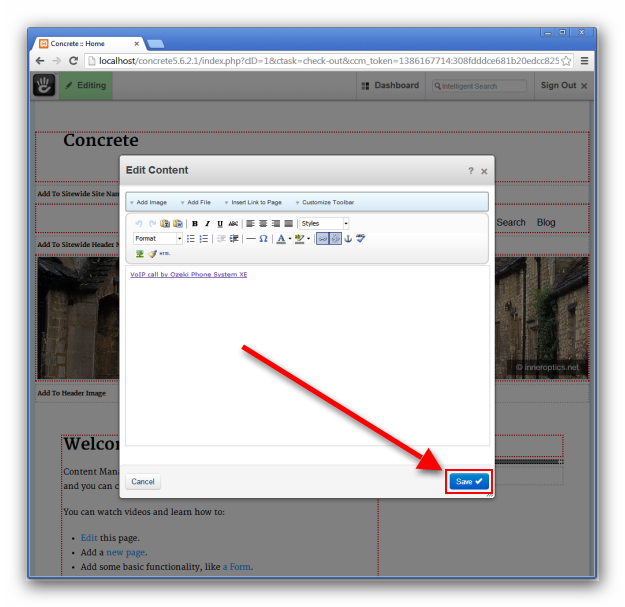Open the Format dropdown
Image resolution: width=625 pixels, height=607 pixels.
[x=158, y=239]
